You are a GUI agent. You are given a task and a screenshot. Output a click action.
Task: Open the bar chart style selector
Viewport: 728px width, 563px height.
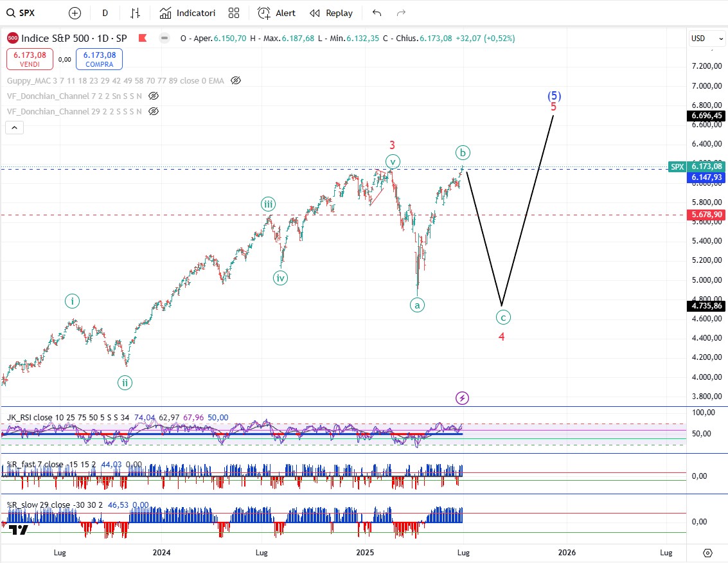click(135, 13)
